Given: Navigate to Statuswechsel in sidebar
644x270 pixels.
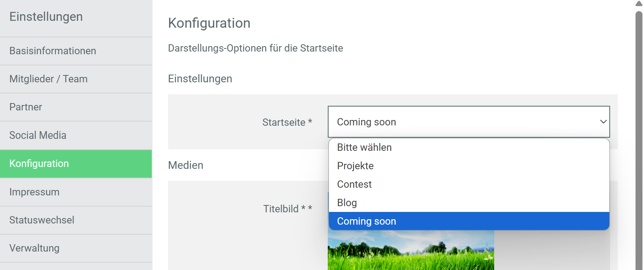Looking at the screenshot, I should (42, 220).
